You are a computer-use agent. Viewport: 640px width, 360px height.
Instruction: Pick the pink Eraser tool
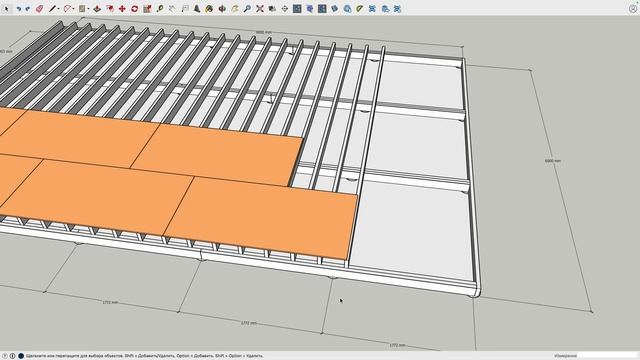pyautogui.click(x=40, y=9)
